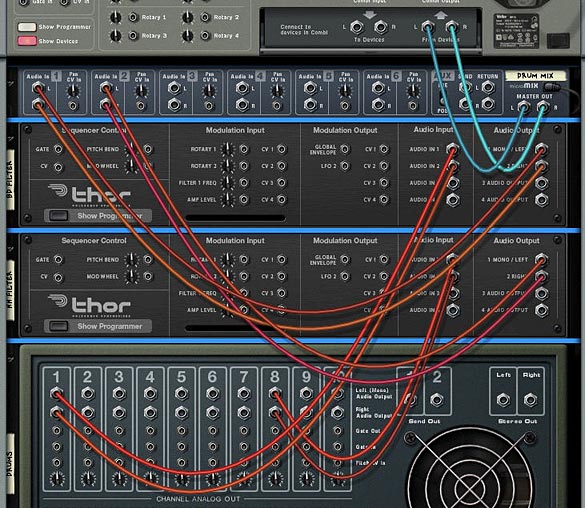Click Global Envelope output jack on BP Filter Thor

pos(345,149)
